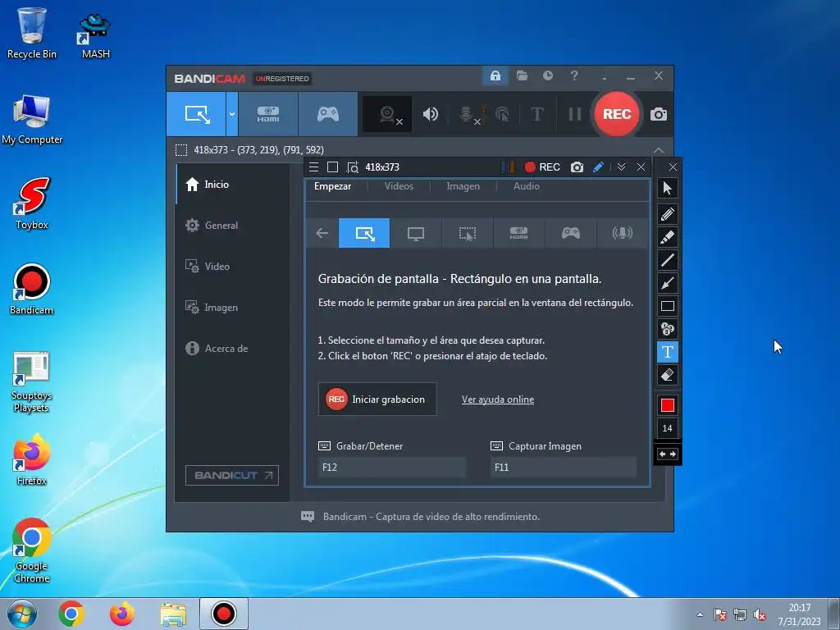Click the find window magnifier icon

[x=353, y=167]
